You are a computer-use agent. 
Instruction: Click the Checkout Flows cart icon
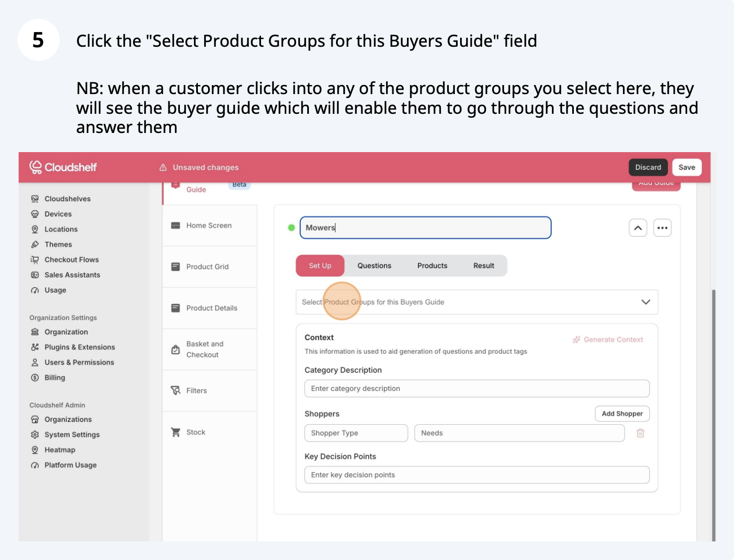[x=35, y=260]
